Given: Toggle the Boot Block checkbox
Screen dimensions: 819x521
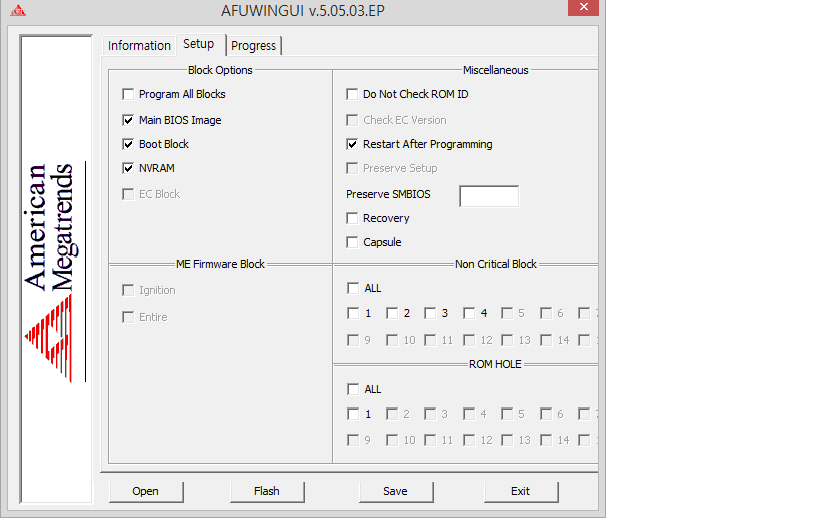Looking at the screenshot, I should point(128,144).
